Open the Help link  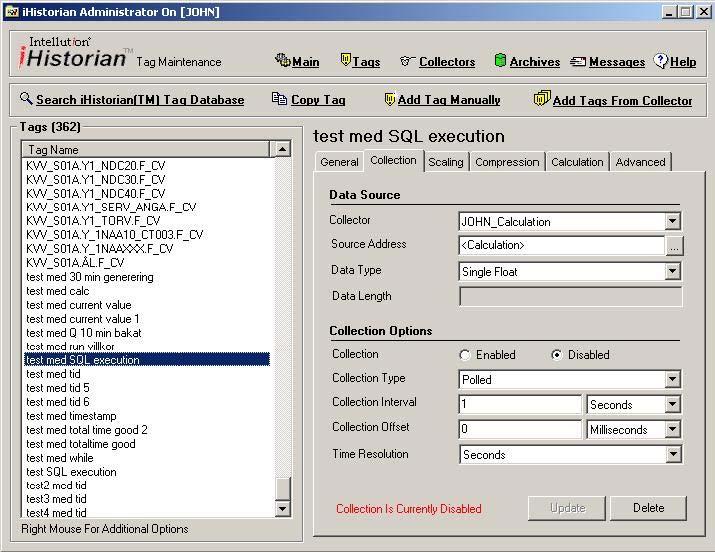683,62
